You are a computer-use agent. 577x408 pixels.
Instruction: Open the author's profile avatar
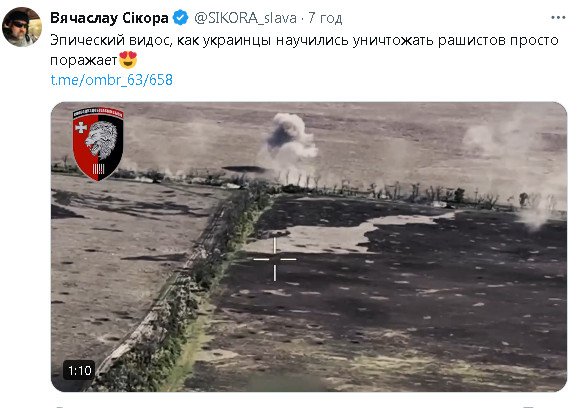coord(21,27)
